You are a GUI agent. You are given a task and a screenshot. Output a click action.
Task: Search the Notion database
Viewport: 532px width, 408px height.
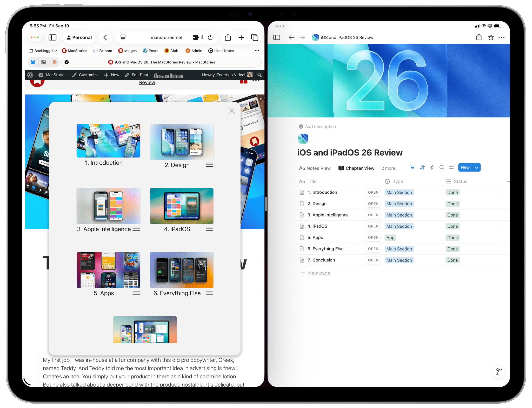(x=442, y=167)
